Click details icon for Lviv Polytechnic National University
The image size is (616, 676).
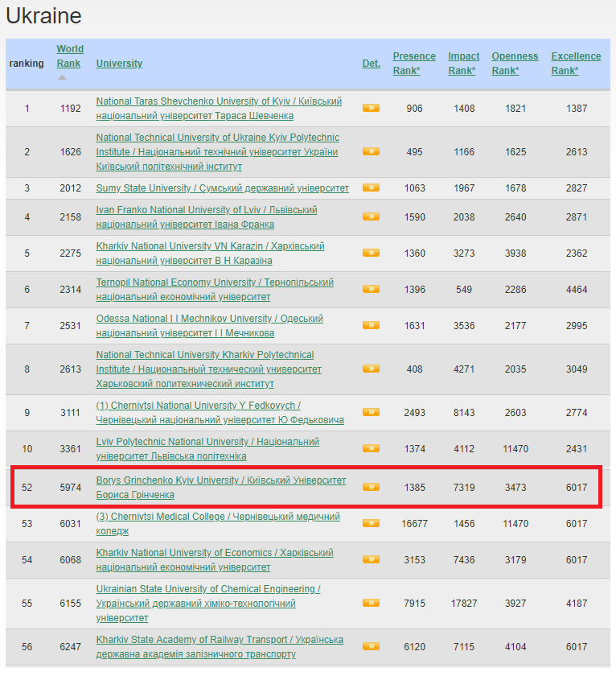(371, 448)
